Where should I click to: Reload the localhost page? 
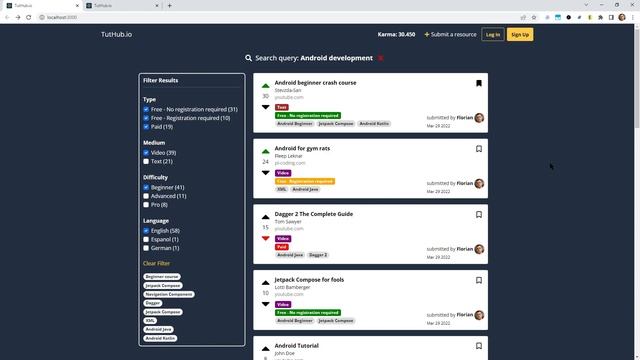tap(29, 17)
